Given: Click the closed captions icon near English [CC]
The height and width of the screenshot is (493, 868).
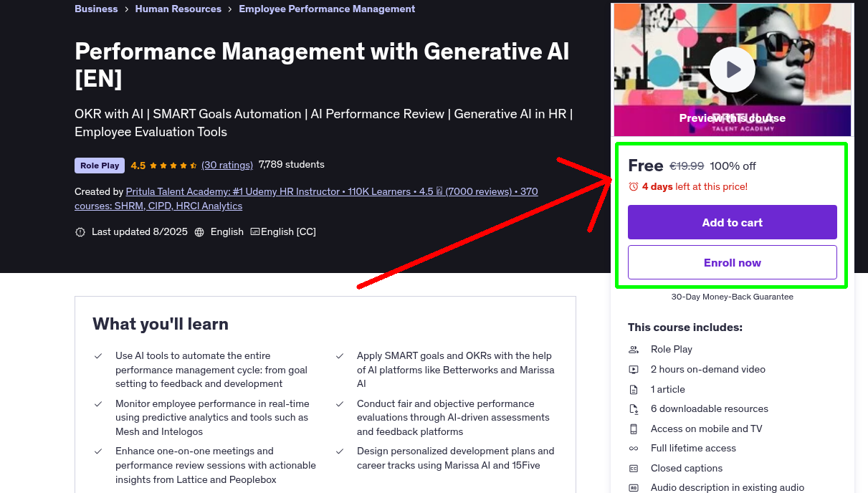Looking at the screenshot, I should click(255, 232).
